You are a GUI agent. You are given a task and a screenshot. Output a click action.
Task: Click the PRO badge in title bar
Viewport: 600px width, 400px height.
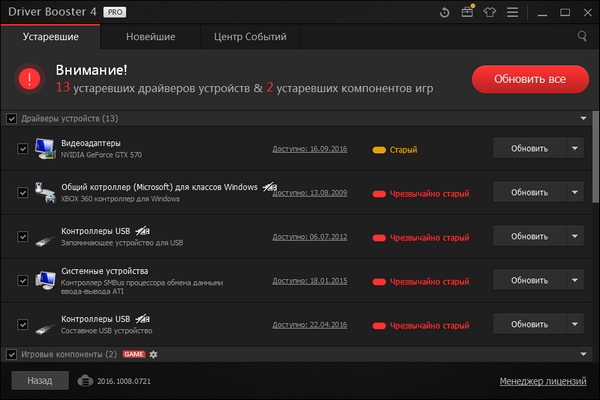click(114, 12)
